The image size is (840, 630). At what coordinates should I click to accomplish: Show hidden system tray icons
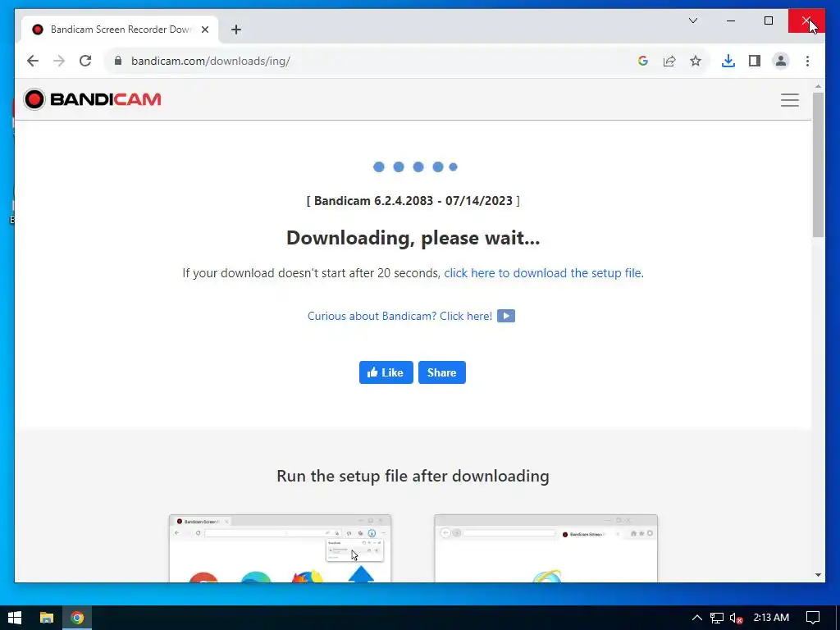(696, 618)
